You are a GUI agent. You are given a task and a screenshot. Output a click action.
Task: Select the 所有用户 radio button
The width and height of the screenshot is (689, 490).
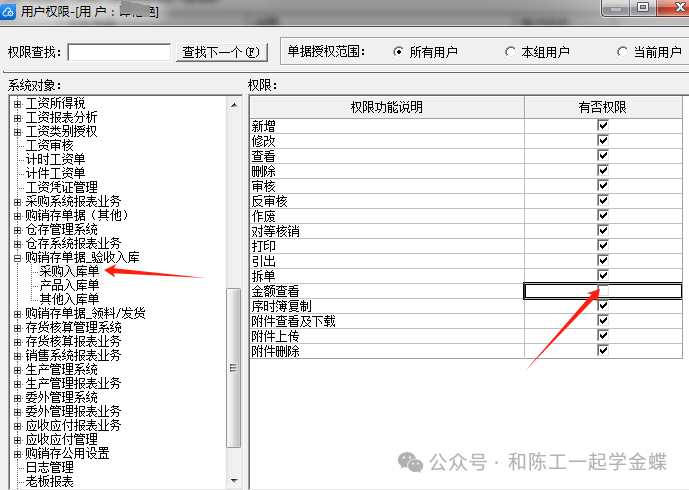pos(399,51)
